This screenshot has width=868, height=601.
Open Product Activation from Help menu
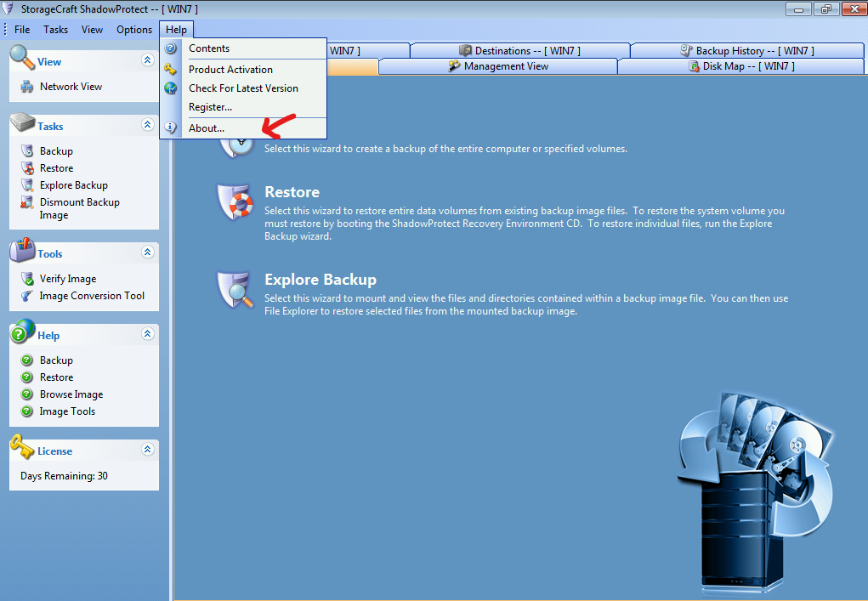click(x=230, y=70)
